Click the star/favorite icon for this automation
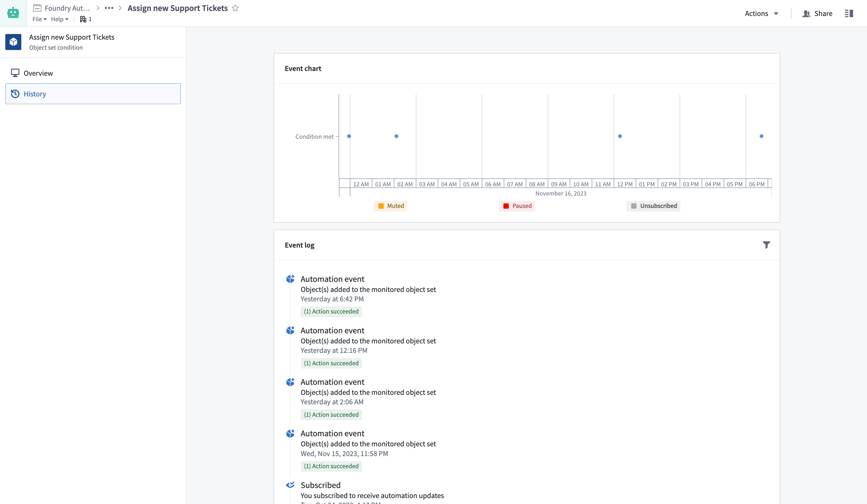This screenshot has width=867, height=504. click(x=236, y=8)
